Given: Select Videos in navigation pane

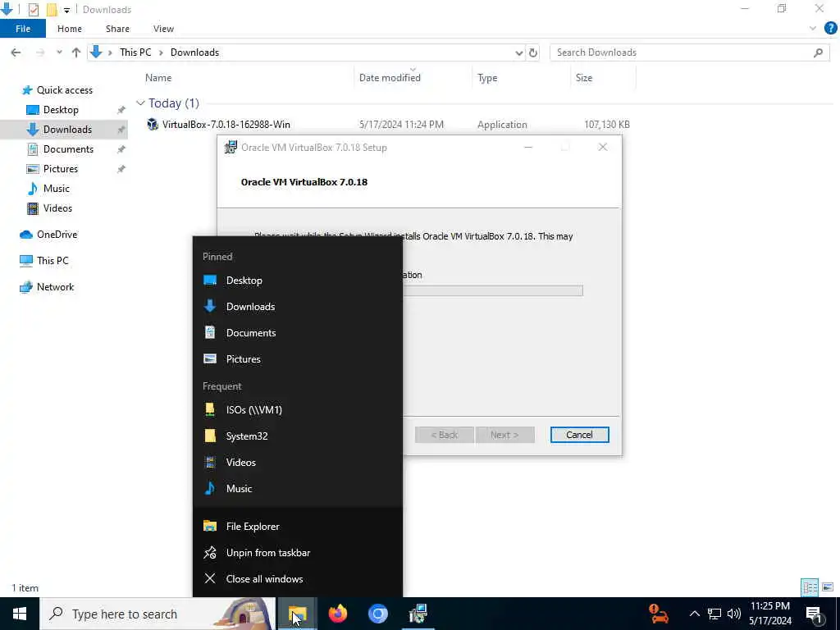Looking at the screenshot, I should point(57,208).
